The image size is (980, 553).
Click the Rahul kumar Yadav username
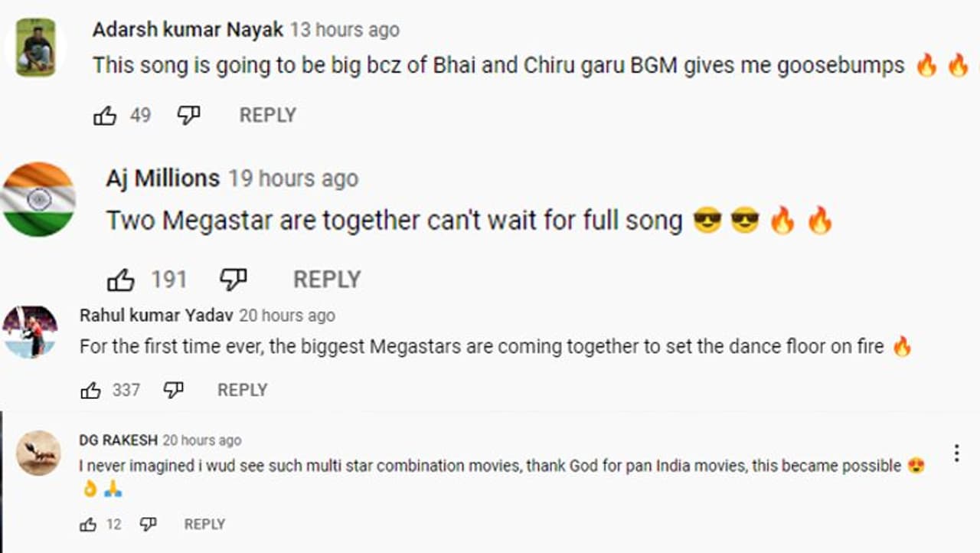(x=156, y=316)
